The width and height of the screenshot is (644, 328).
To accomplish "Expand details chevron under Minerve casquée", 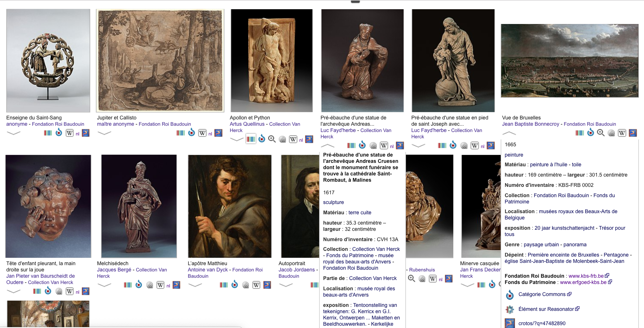I will click(467, 285).
